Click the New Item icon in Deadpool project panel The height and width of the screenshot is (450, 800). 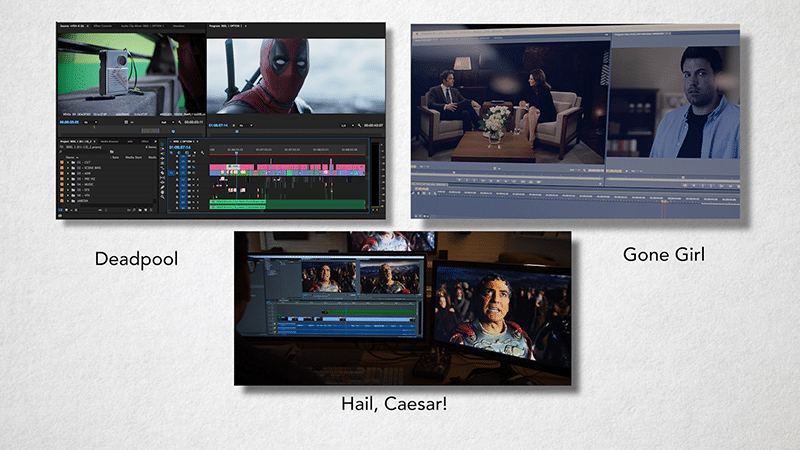[145, 210]
